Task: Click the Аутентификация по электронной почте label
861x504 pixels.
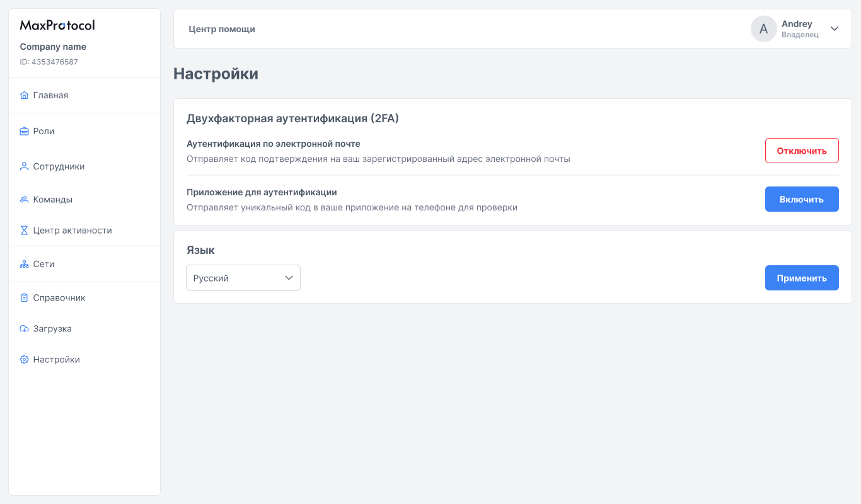Action: point(274,144)
